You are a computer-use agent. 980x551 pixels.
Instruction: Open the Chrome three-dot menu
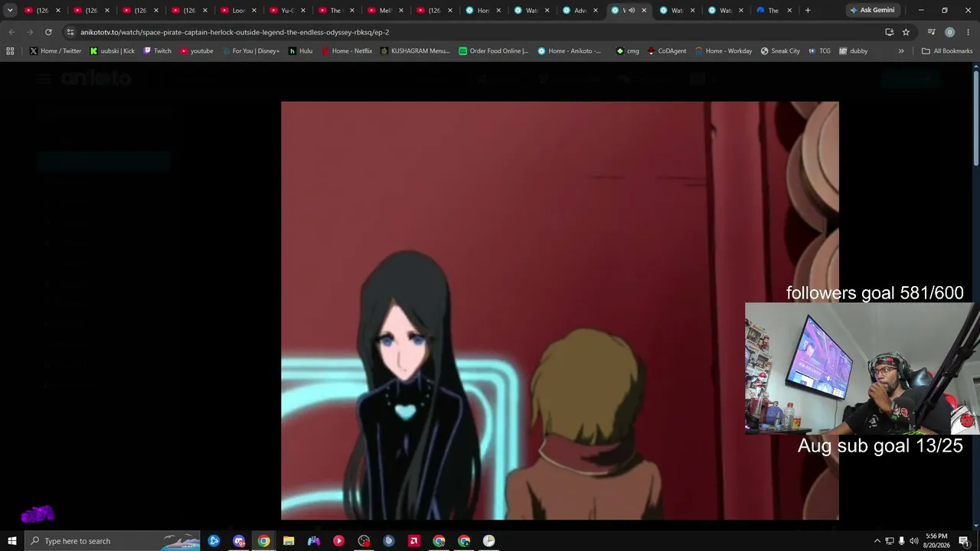pyautogui.click(x=968, y=32)
